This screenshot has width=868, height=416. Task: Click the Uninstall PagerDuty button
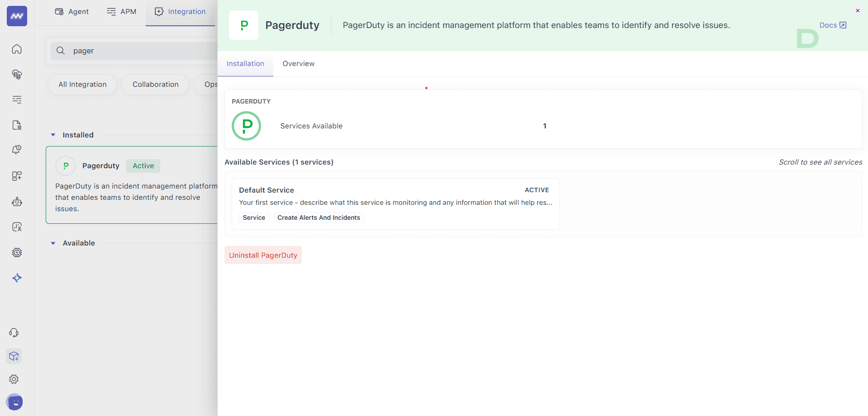(263, 255)
